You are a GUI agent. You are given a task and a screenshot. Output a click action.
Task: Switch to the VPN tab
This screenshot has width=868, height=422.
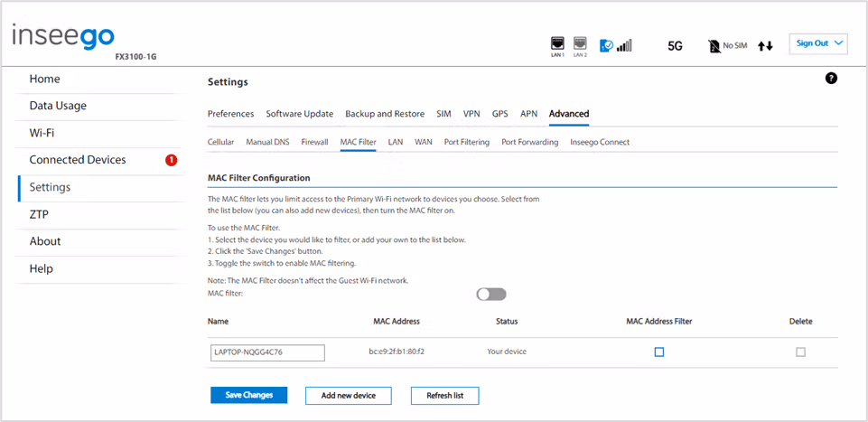(471, 114)
